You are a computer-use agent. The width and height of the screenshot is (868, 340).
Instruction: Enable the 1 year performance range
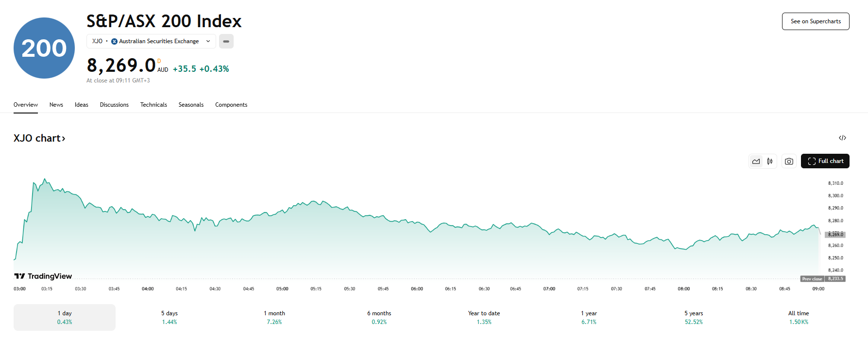(589, 317)
